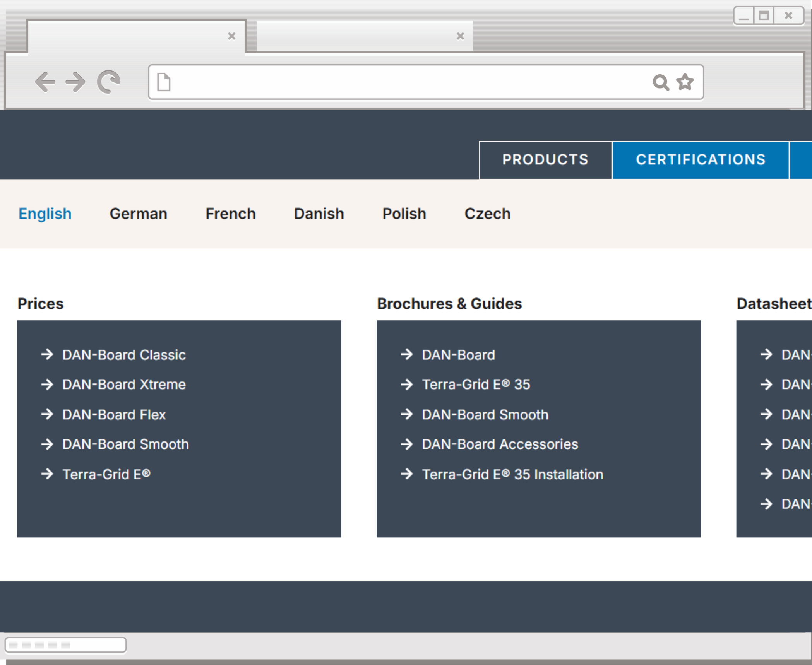This screenshot has width=812, height=665.
Task: Switch to the second browser tab
Action: coord(365,36)
